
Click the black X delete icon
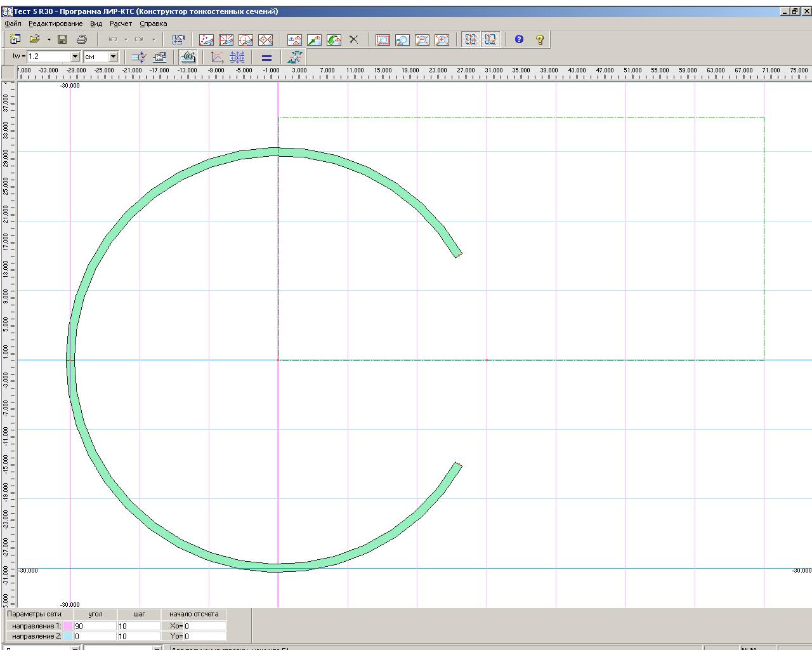click(353, 39)
